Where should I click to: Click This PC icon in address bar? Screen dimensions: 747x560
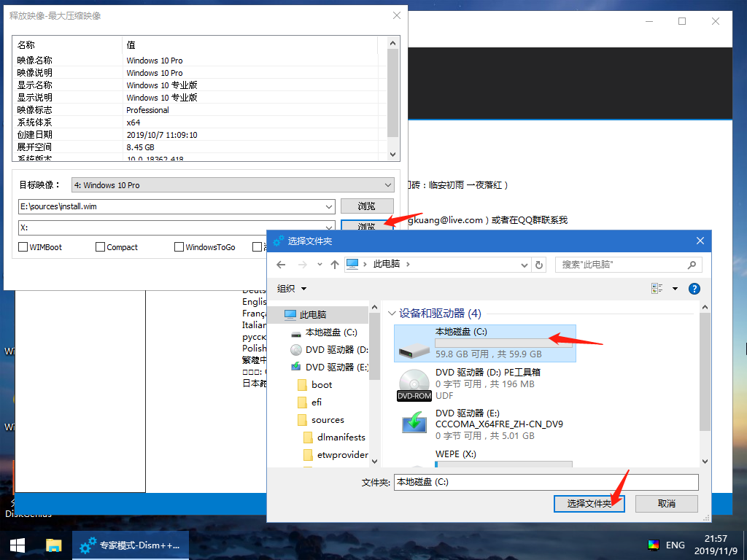pyautogui.click(x=352, y=264)
